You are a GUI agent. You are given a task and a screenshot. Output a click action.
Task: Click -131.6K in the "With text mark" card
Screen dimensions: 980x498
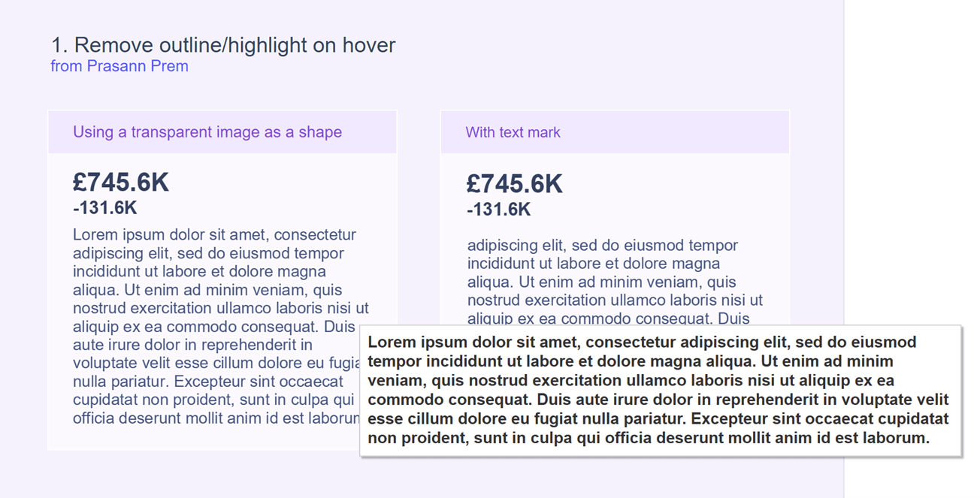[498, 210]
